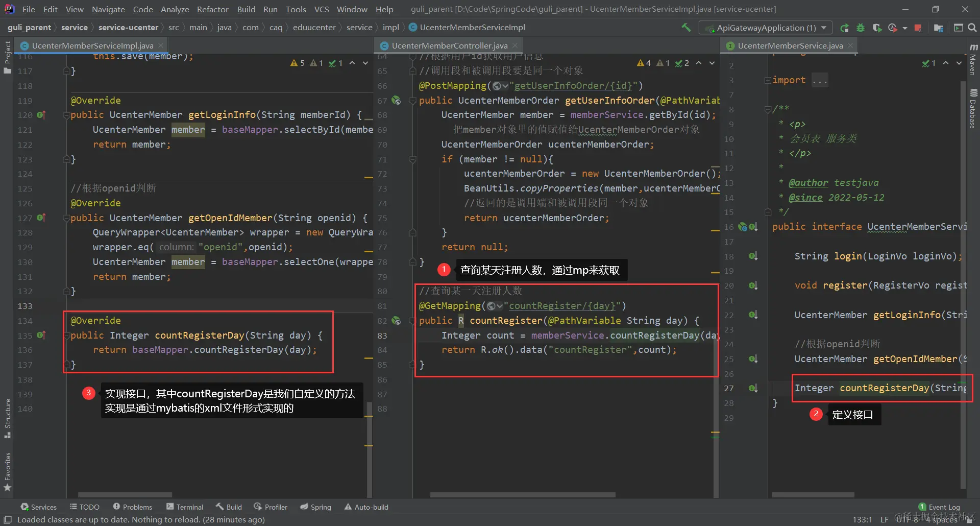The image size is (980, 526).
Task: Start debugging with the green bug icon
Action: [x=861, y=28]
